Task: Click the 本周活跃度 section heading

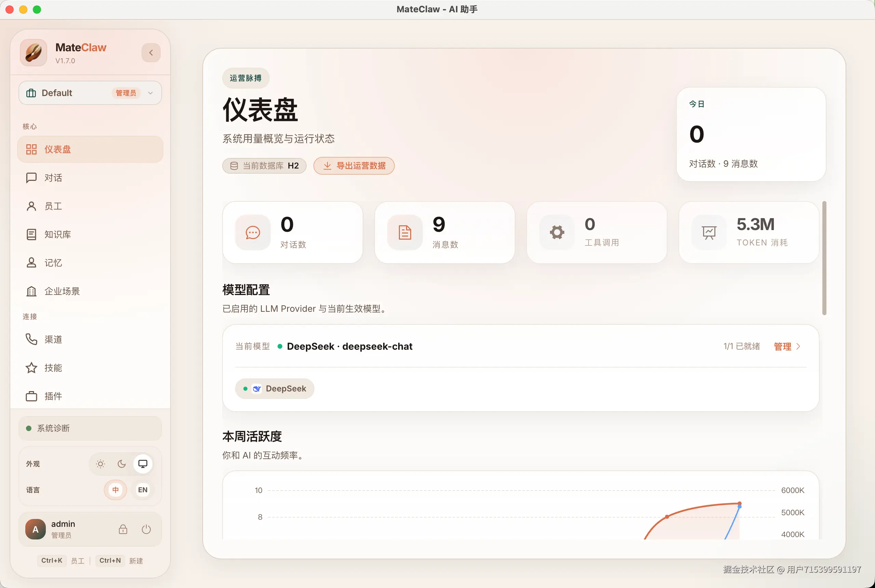Action: tap(252, 436)
